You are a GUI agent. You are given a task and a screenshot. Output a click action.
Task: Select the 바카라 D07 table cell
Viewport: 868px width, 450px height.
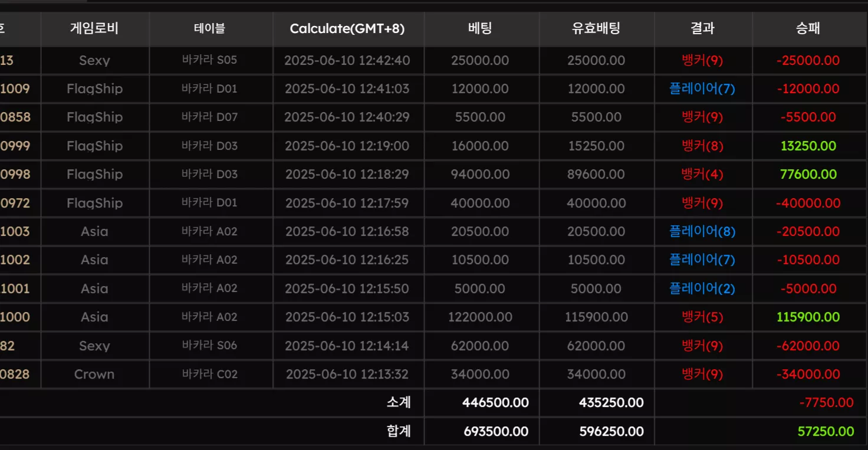(209, 117)
